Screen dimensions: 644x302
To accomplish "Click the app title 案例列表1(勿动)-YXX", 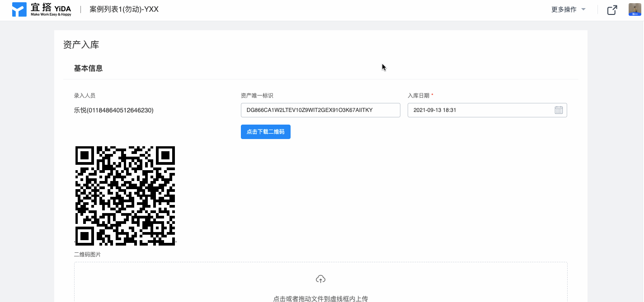I will coord(124,9).
